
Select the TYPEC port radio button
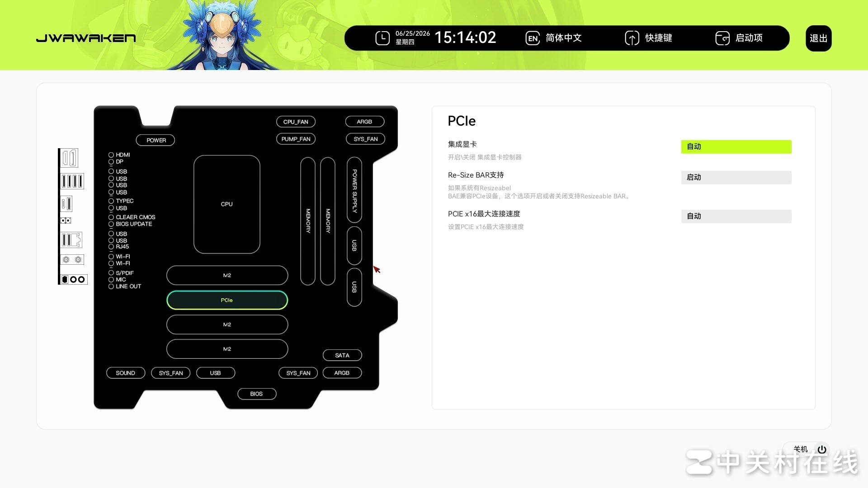coord(111,201)
